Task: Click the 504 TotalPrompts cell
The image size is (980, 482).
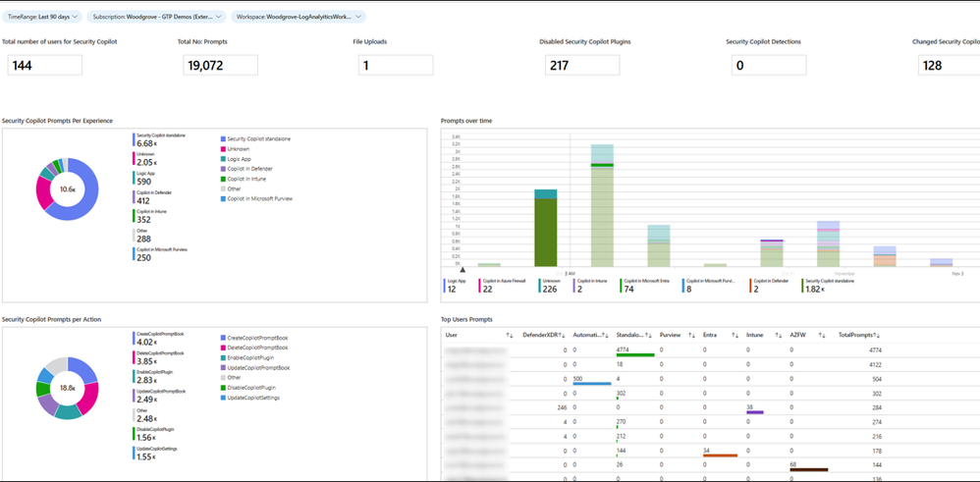Action: 879,379
